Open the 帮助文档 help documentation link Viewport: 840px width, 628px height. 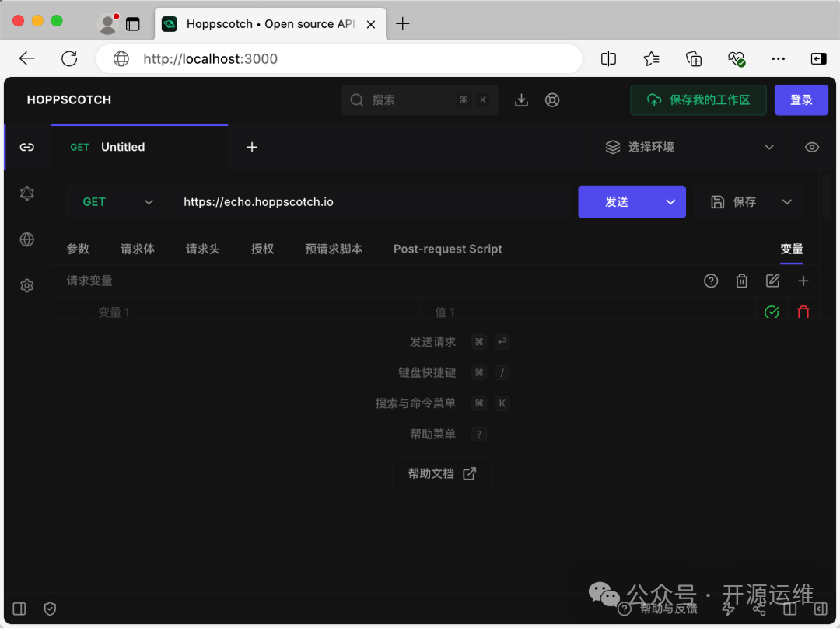442,473
